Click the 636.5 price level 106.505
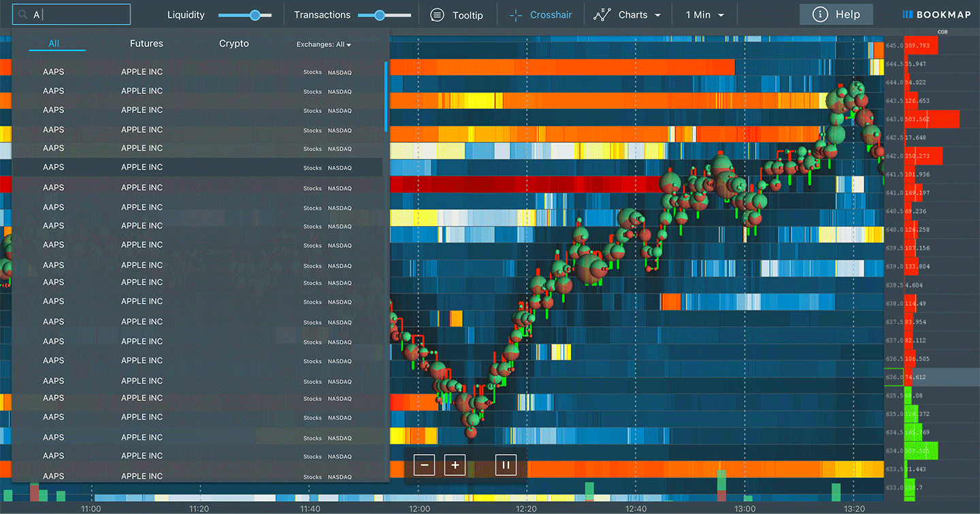 pyautogui.click(x=917, y=358)
